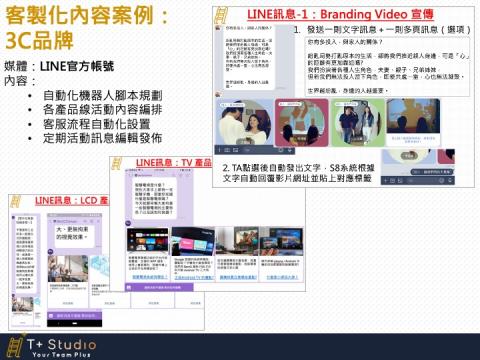Click the T+ Studio ladder logo in footer
480x360 pixels.
pyautogui.click(x=15, y=346)
